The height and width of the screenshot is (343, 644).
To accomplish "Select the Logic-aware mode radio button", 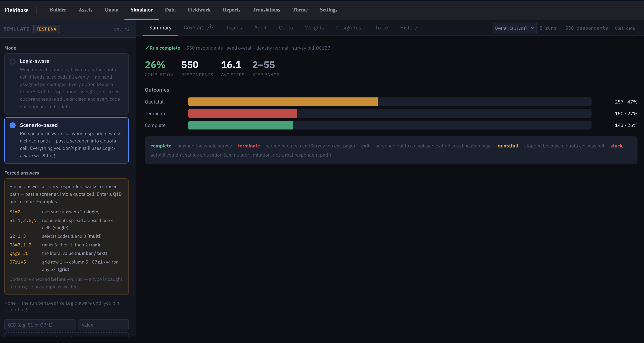I will pos(13,61).
